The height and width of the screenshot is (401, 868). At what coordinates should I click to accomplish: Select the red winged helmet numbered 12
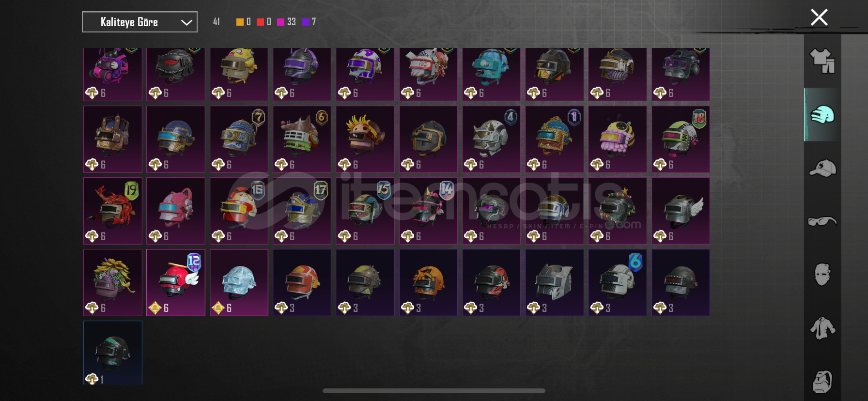176,282
